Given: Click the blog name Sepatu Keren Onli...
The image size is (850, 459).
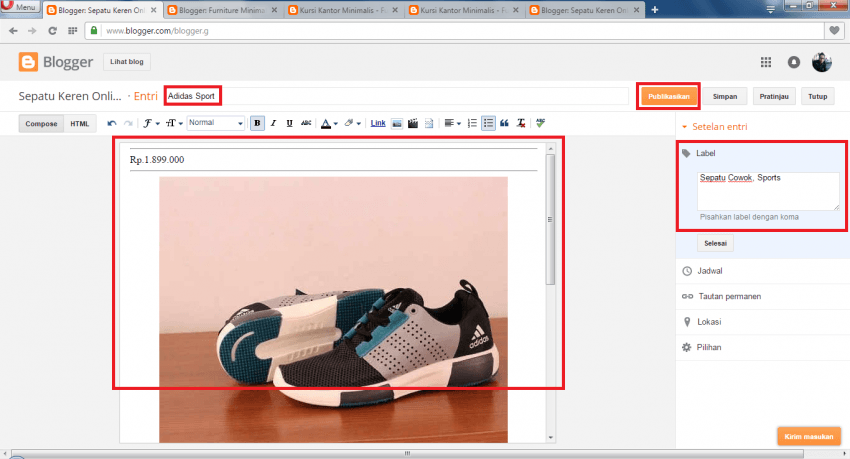Looking at the screenshot, I should click(x=70, y=96).
